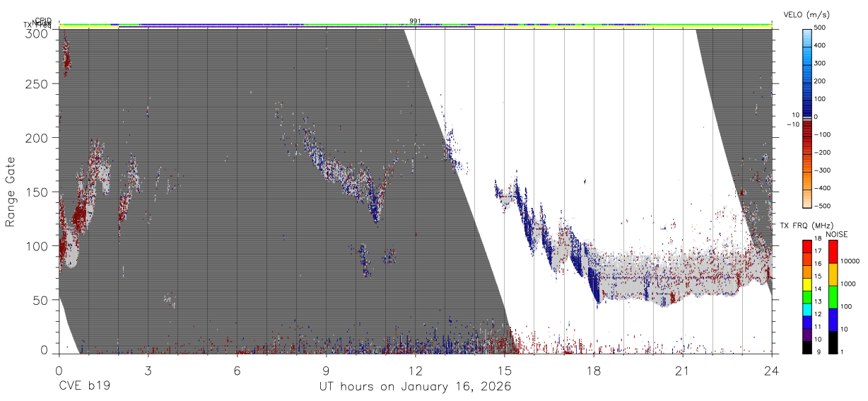
Task: Click the orange 15–16 MHz TX FRQ swatch
Action: click(807, 272)
